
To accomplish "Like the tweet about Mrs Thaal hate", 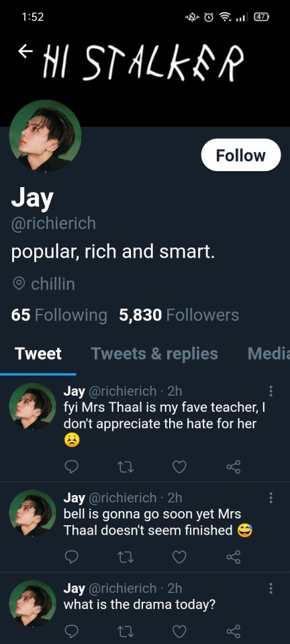I will pyautogui.click(x=179, y=467).
